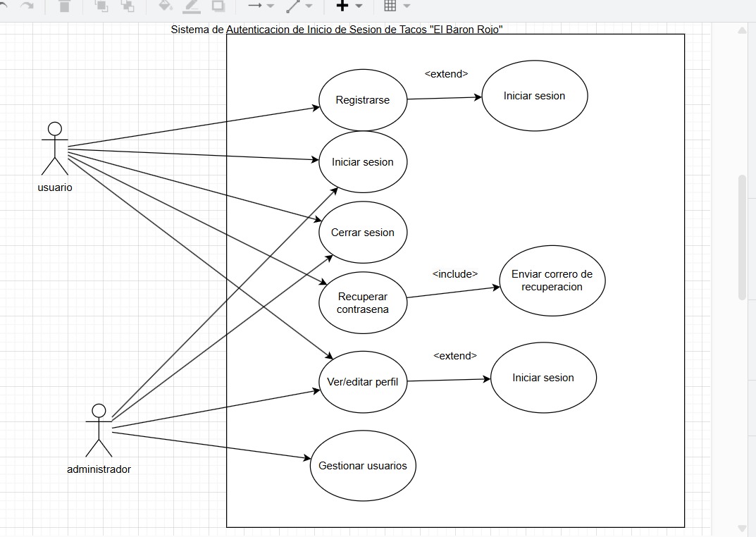Select the Registrarse use case ellipse
The image size is (756, 537).
363,100
